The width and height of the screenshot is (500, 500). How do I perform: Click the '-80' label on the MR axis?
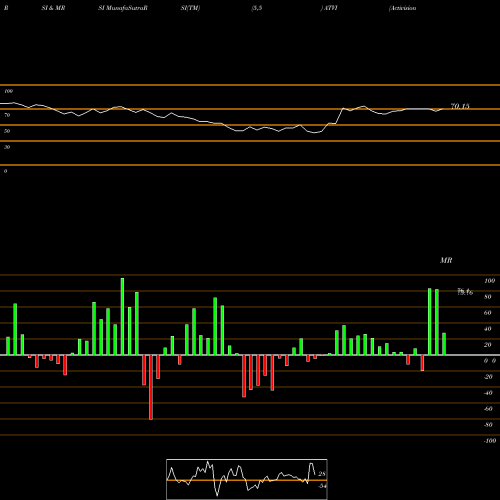pos(488,425)
